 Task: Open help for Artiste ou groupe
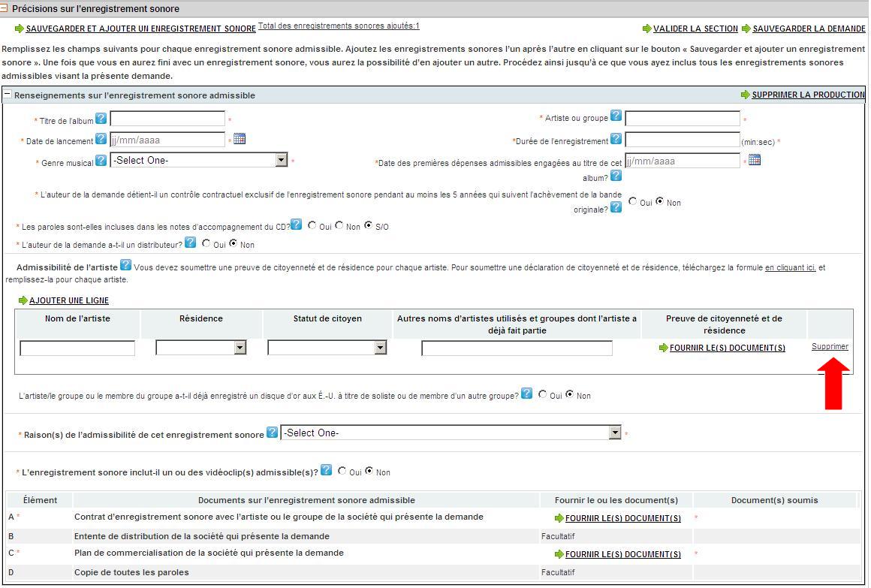(616, 116)
